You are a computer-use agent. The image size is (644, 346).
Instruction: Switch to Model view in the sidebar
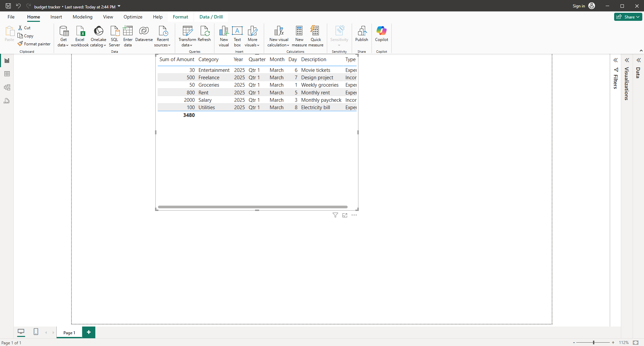(x=7, y=87)
